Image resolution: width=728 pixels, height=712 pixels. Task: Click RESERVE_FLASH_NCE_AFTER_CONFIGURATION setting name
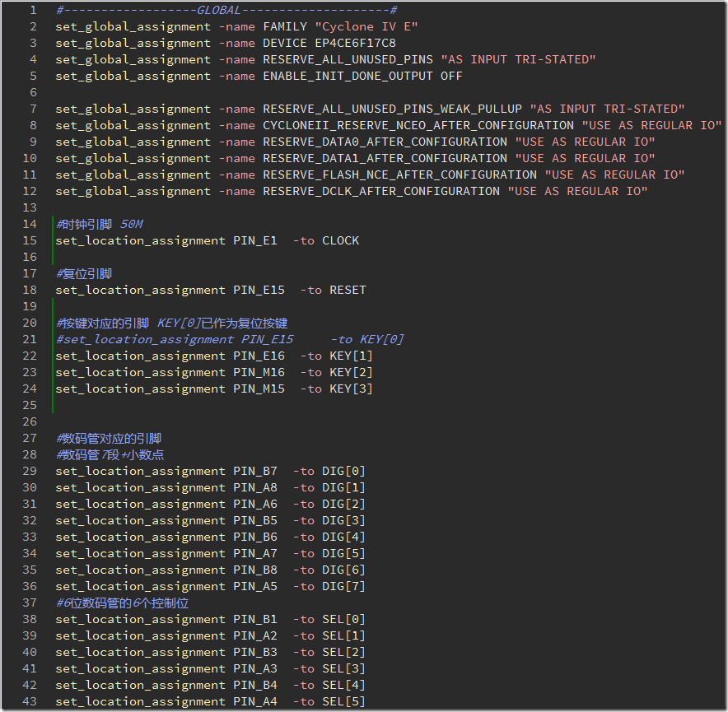pyautogui.click(x=399, y=175)
